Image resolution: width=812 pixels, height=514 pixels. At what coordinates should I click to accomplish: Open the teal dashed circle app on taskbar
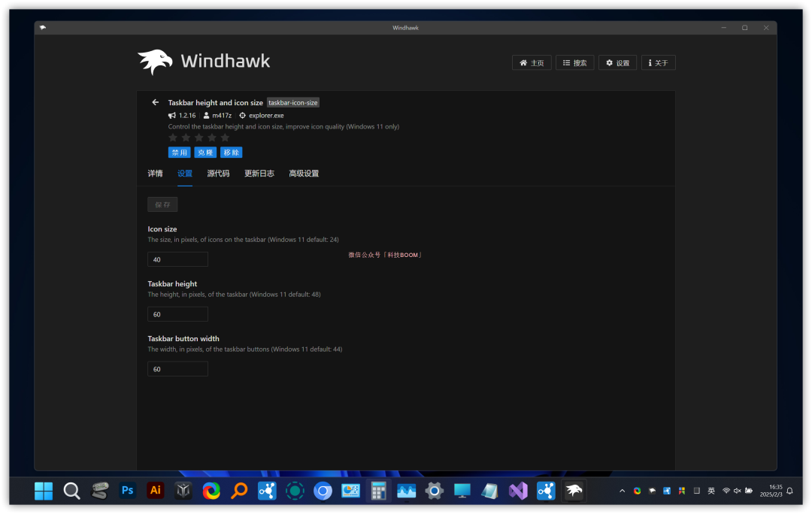pyautogui.click(x=295, y=490)
